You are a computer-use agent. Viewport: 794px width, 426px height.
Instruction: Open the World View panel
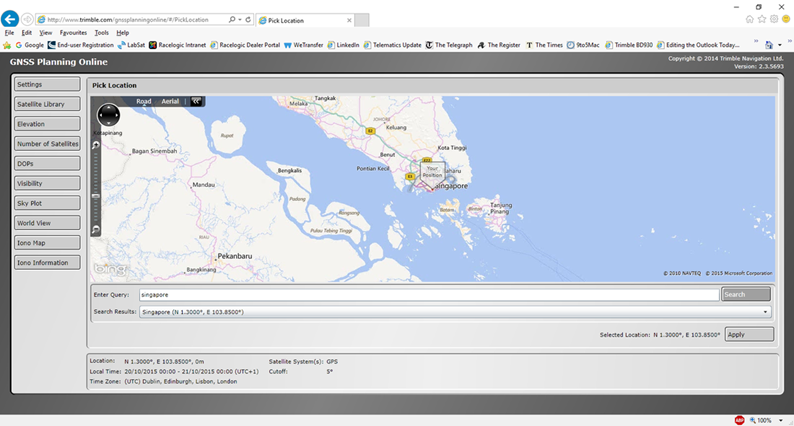pyautogui.click(x=47, y=223)
